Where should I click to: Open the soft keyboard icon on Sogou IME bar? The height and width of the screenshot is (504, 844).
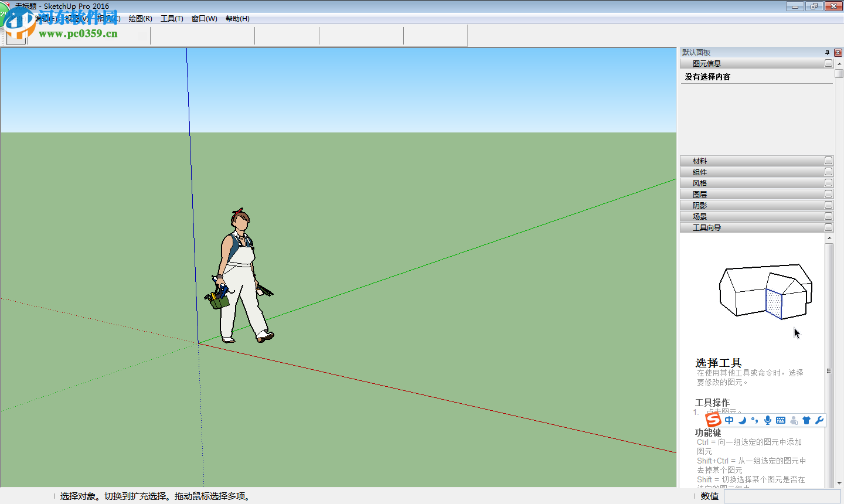tap(781, 420)
